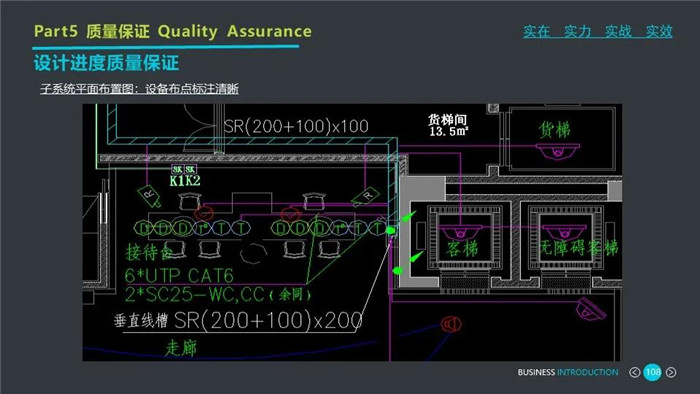Image resolution: width=700 pixels, height=394 pixels.
Task: Click the previous slide arrow icon
Action: coord(634,372)
